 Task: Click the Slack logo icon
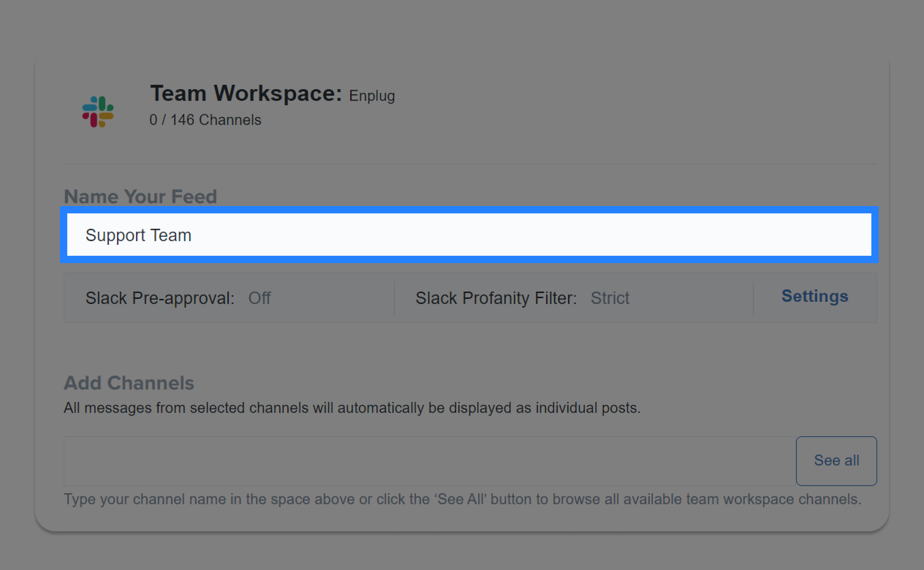click(98, 111)
